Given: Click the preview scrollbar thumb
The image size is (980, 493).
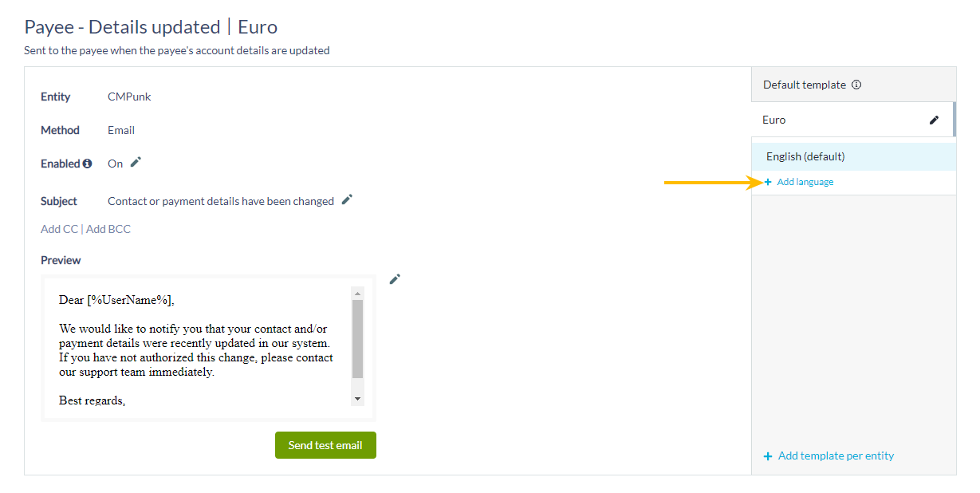Looking at the screenshot, I should 357,339.
